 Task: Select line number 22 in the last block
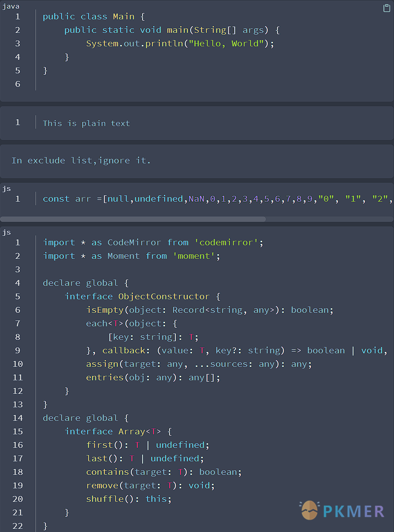tap(18, 526)
